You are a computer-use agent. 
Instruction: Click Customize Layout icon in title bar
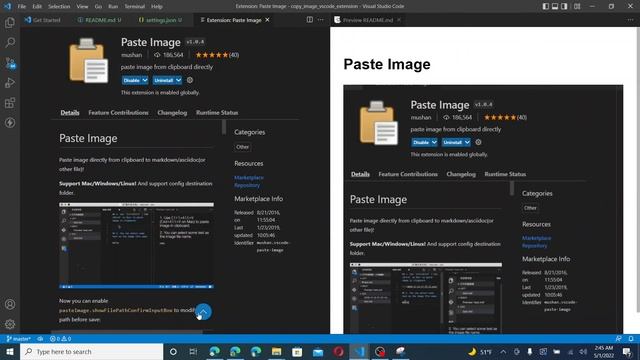[x=577, y=6]
